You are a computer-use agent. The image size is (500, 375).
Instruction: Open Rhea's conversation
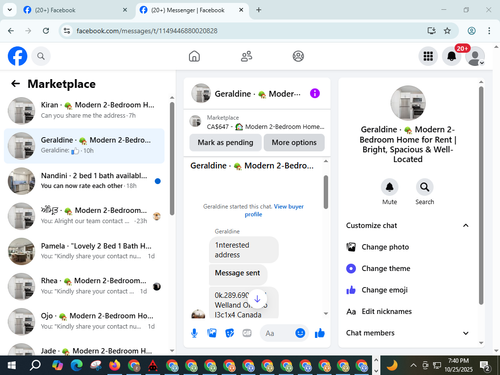(x=84, y=286)
